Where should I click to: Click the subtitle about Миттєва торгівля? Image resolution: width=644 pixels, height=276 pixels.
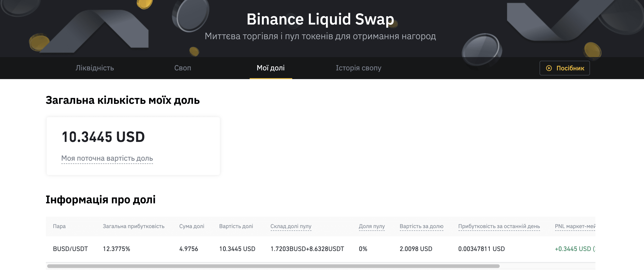pos(320,36)
